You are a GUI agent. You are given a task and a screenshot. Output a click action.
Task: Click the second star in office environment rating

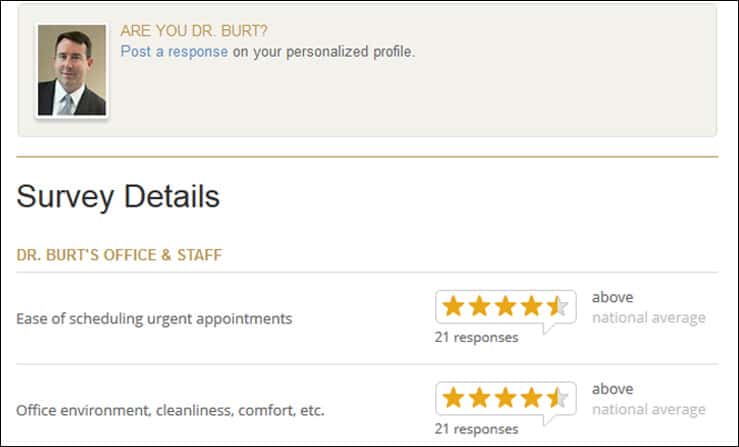(x=480, y=397)
